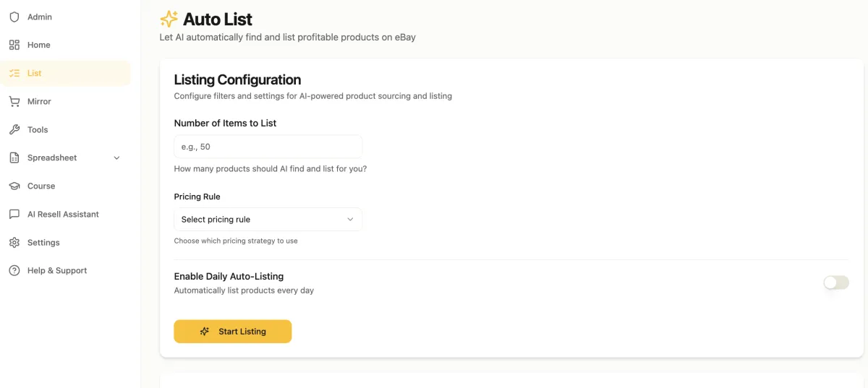Click the Home grid icon

click(14, 45)
